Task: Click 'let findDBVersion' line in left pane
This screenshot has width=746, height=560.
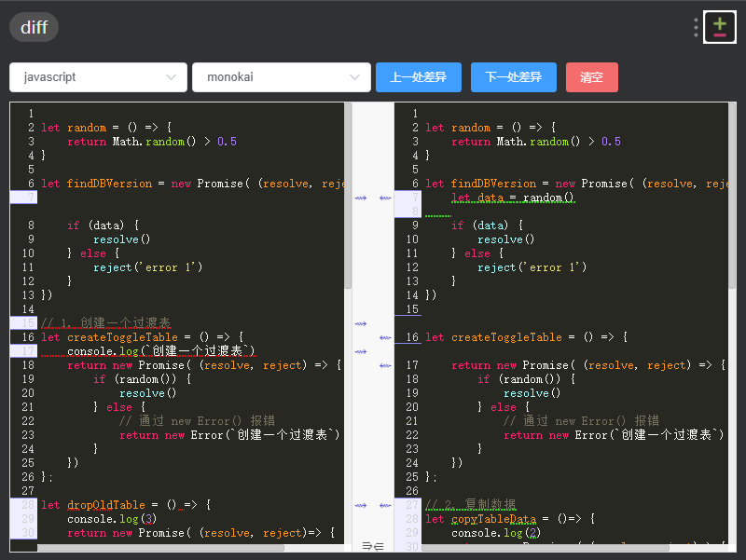Action: click(192, 184)
